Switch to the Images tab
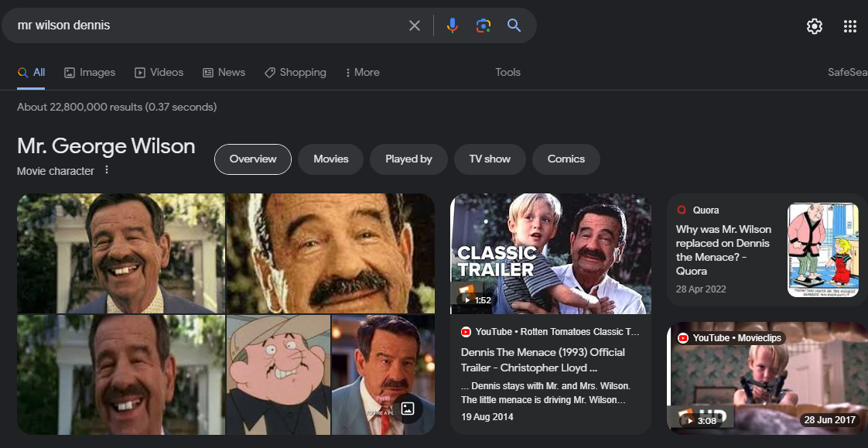The width and height of the screenshot is (868, 448). pos(90,73)
